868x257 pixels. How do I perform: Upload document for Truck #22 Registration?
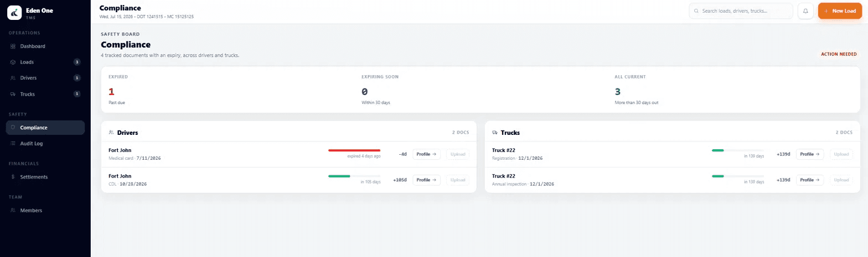click(841, 154)
